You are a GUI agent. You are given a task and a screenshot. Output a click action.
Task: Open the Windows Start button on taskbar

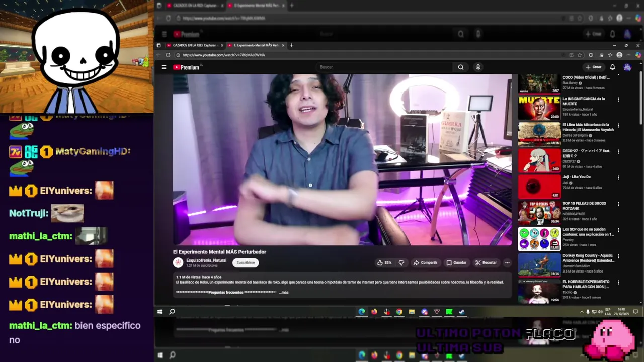[159, 312]
